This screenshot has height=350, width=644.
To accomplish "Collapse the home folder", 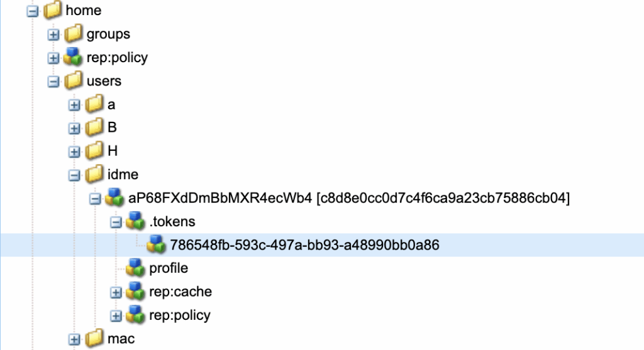I will coord(33,11).
